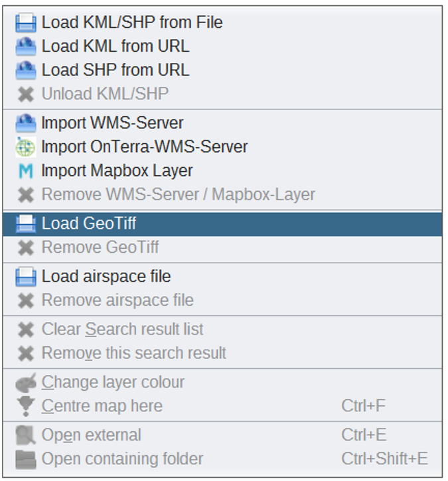Choose Import WMS-Server
448x481 pixels.
[222, 123]
